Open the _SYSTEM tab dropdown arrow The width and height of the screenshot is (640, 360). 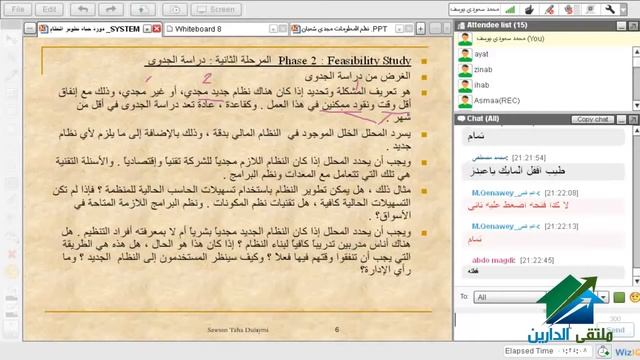pyautogui.click(x=147, y=29)
